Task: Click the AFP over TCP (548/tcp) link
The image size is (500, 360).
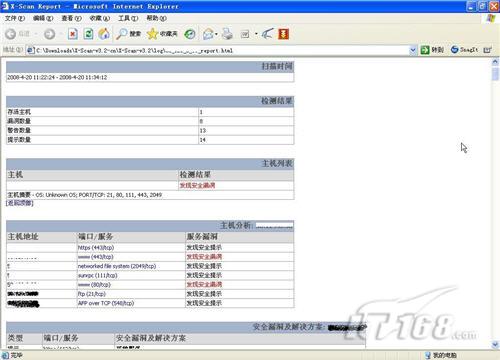Action: point(106,303)
